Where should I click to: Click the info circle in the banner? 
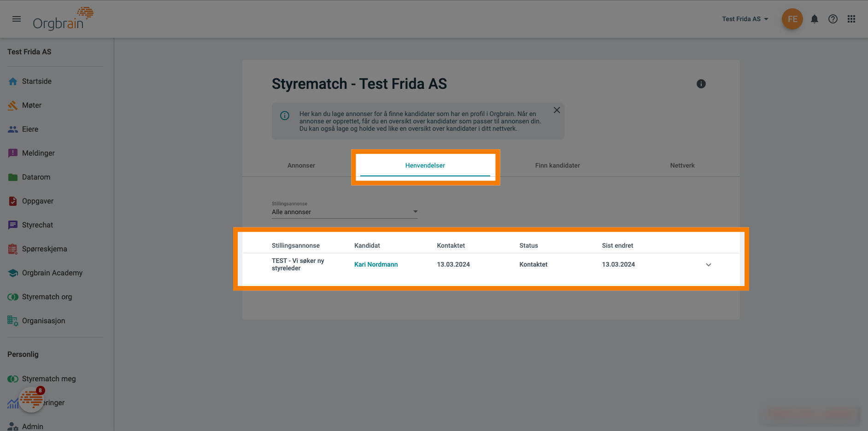285,116
